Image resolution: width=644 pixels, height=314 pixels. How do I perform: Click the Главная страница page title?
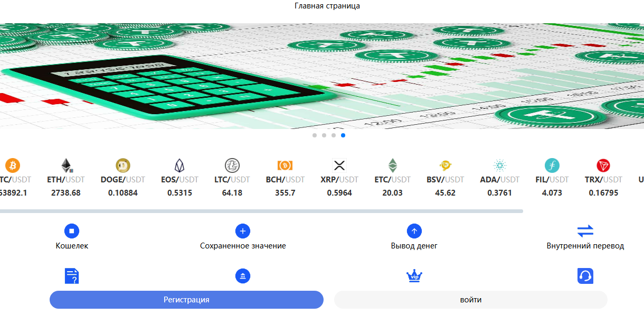(327, 6)
